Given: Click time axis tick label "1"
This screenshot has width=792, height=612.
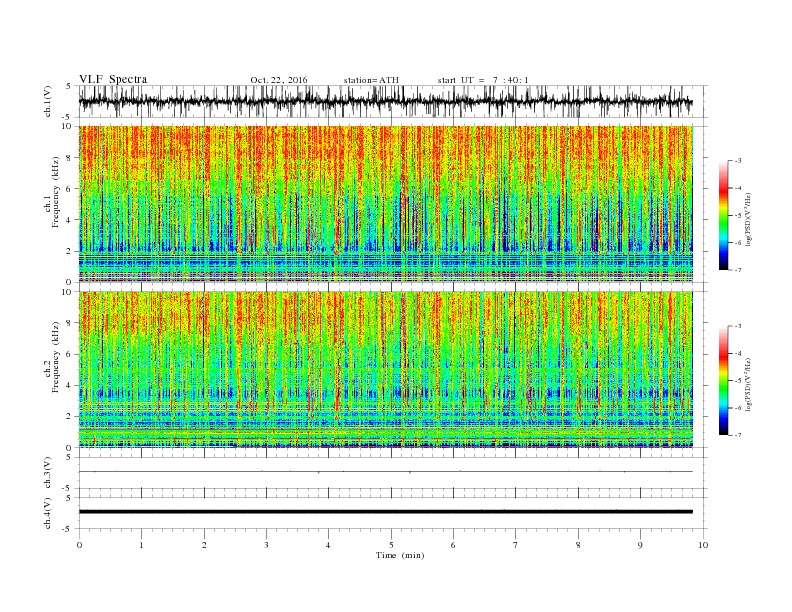Looking at the screenshot, I should 141,545.
